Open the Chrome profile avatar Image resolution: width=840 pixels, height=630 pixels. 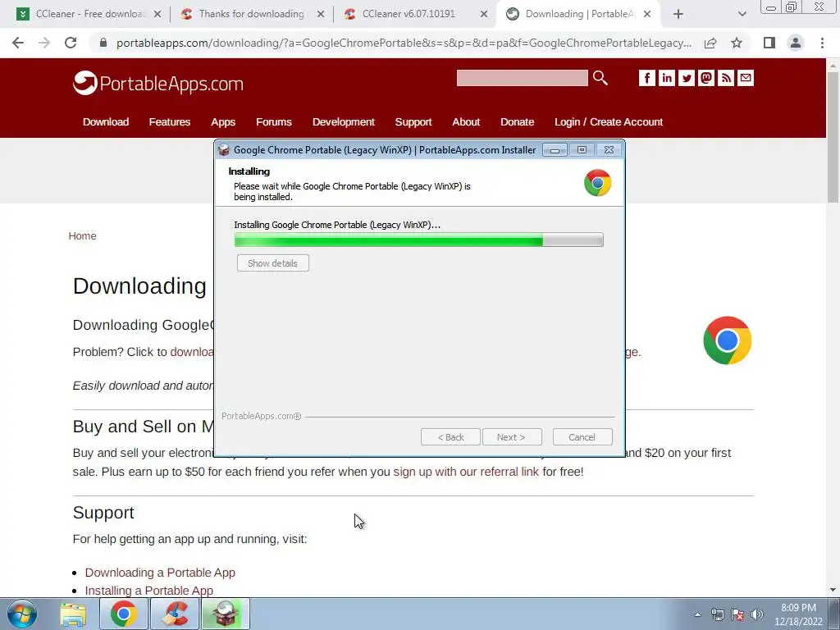796,43
